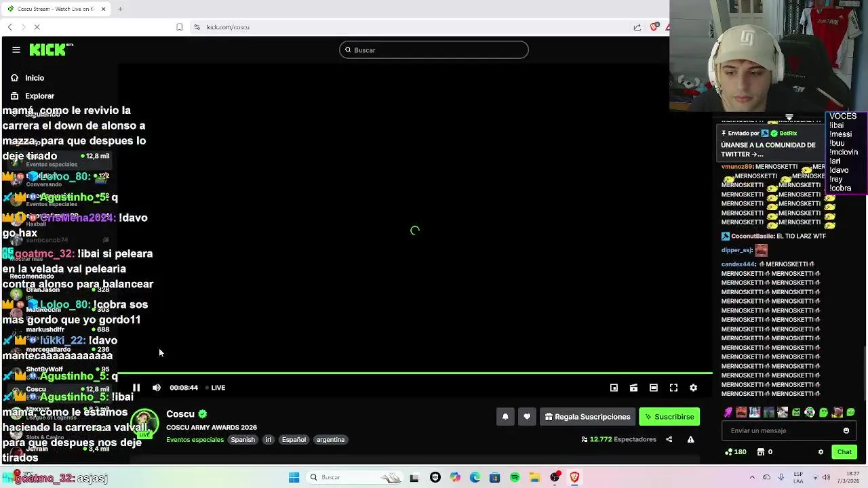Open Spotify from the taskbar

pos(515,477)
